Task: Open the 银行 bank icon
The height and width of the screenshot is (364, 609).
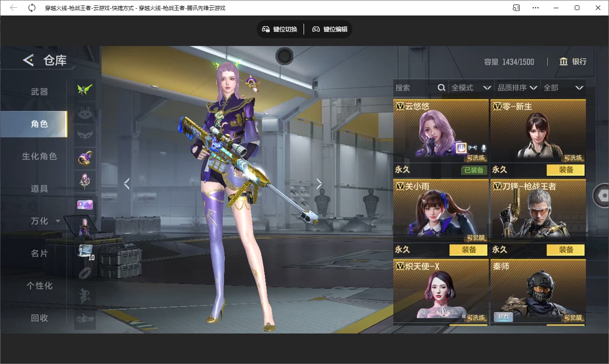Action: tap(564, 62)
